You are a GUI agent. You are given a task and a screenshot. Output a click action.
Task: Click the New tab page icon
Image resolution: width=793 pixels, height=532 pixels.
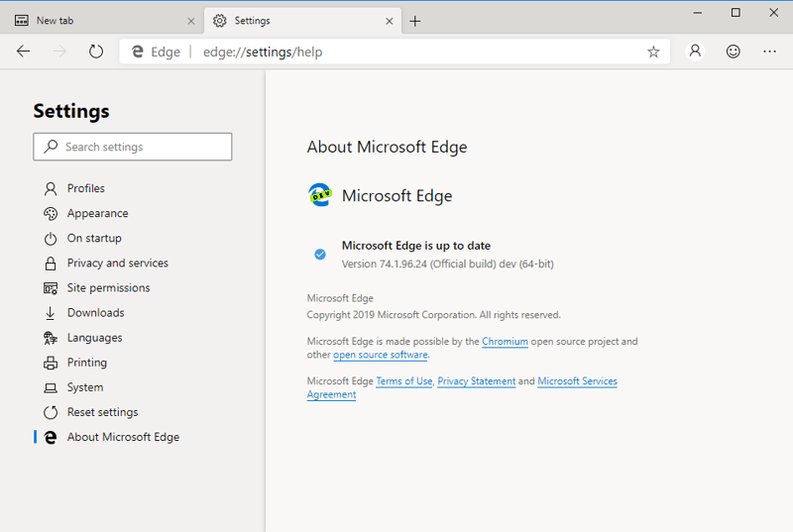tap(21, 21)
